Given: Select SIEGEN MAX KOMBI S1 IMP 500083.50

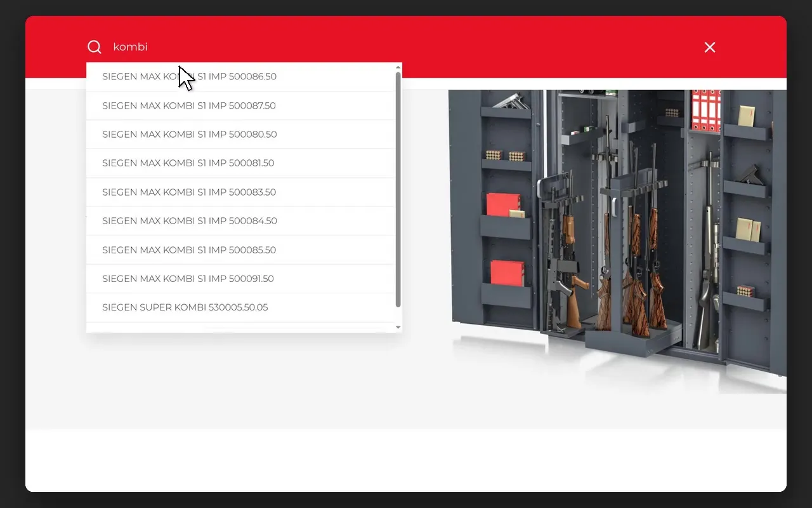Looking at the screenshot, I should [x=240, y=192].
